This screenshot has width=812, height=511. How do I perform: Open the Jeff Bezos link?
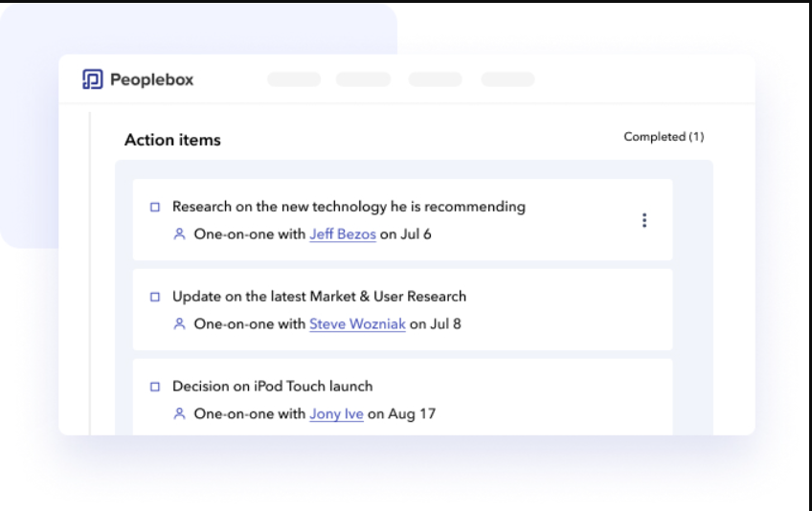coord(343,233)
